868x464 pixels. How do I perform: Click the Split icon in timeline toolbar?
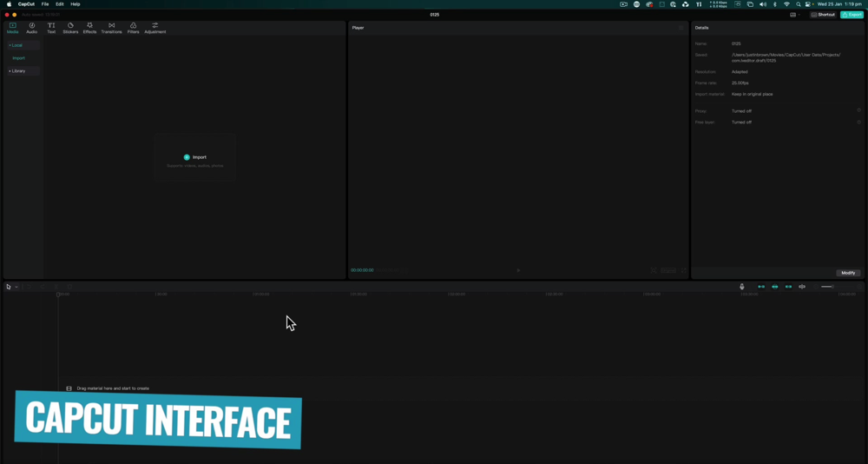56,287
